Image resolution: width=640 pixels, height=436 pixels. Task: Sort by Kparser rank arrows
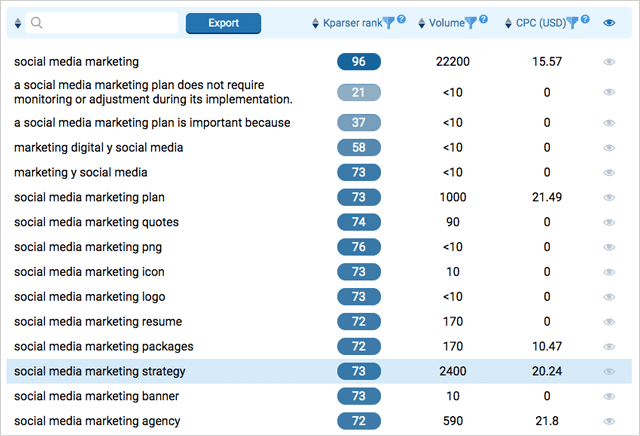(315, 23)
